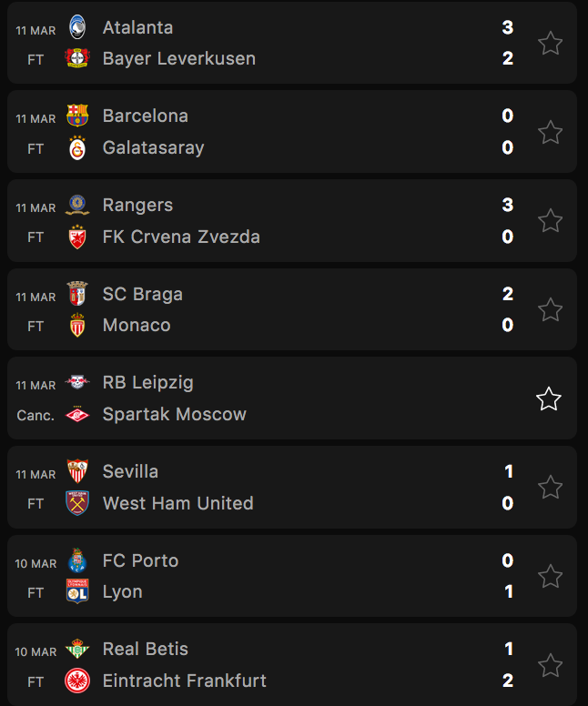The image size is (588, 706).
Task: Click the Galatasaray club crest
Action: point(77,148)
